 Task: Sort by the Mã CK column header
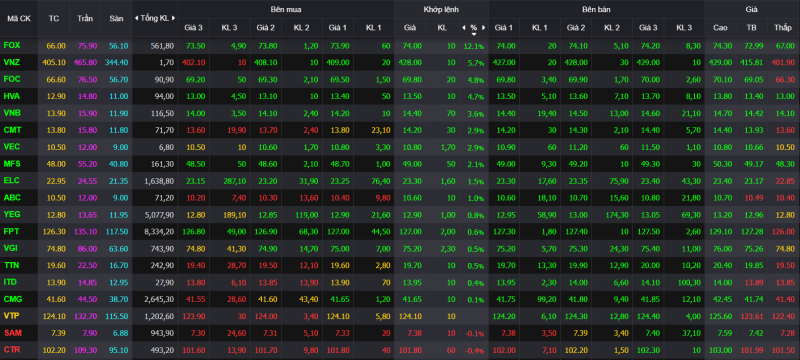click(19, 18)
